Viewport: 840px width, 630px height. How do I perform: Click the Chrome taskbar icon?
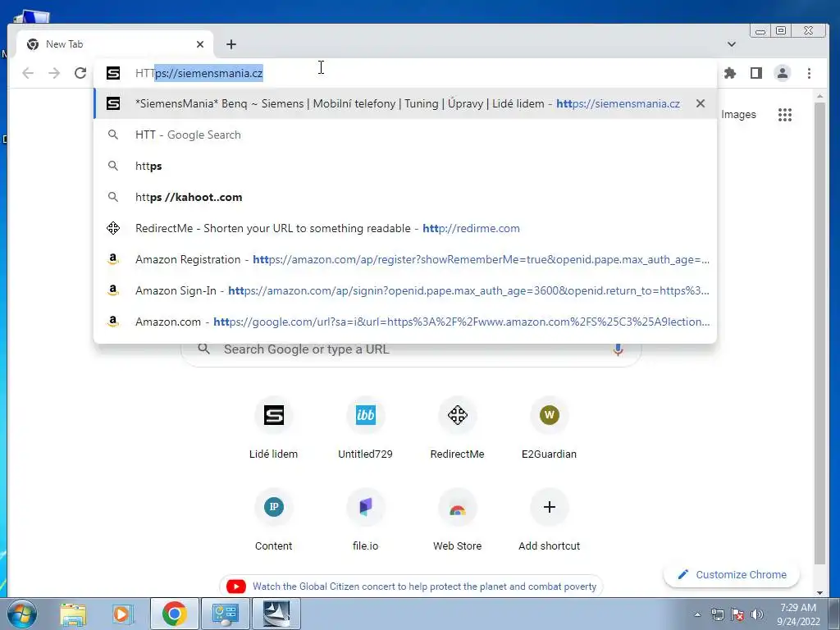175,614
